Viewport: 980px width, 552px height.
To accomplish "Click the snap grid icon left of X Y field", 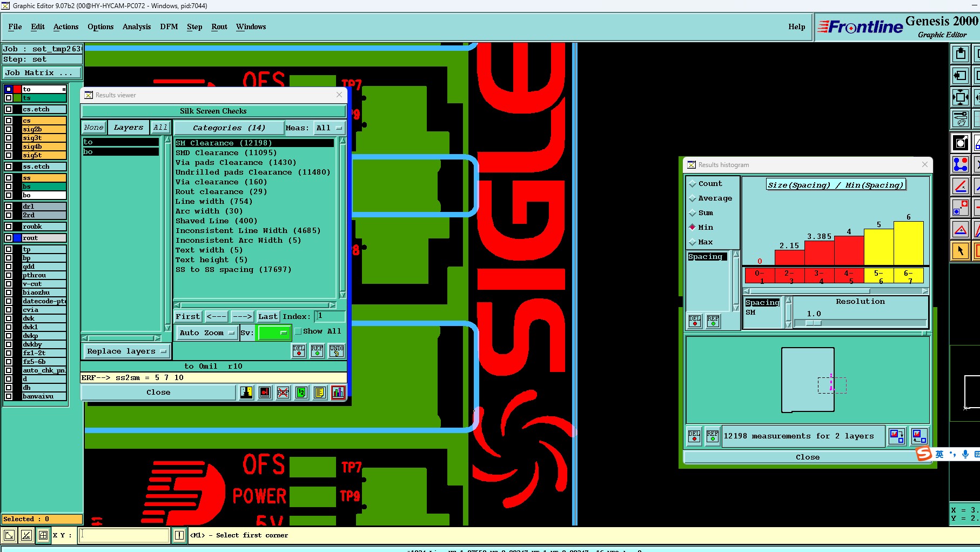I will coord(43,535).
